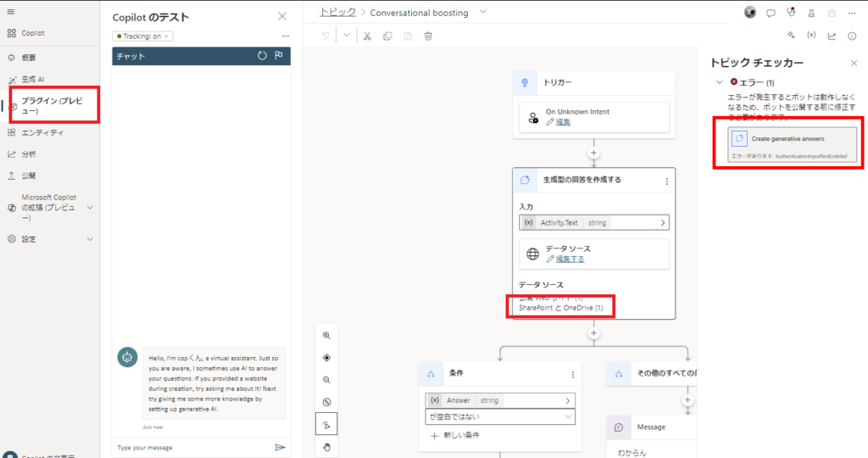The width and height of the screenshot is (868, 458).
Task: Open dropdown next to Conversational boosting
Action: [x=482, y=12]
